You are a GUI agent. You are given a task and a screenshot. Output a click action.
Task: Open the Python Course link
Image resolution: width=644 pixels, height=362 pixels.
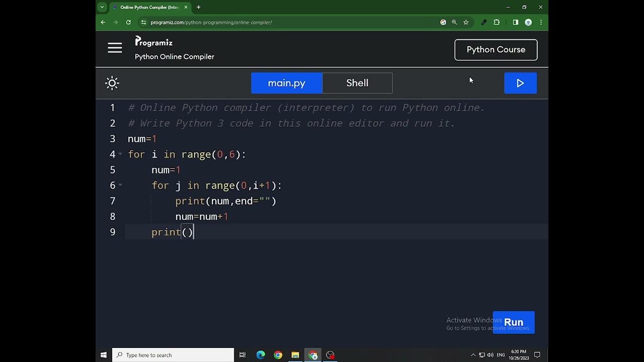[x=496, y=50]
